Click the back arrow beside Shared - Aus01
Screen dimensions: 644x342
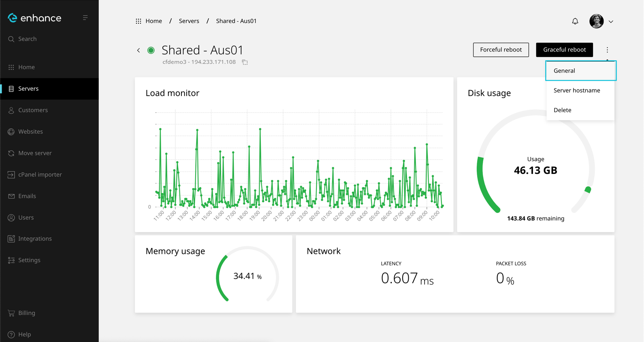point(139,50)
